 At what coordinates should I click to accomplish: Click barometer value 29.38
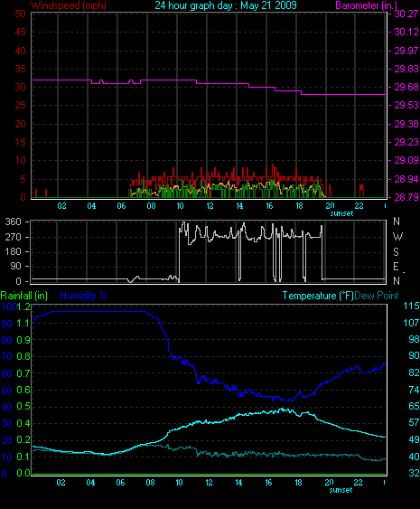406,124
